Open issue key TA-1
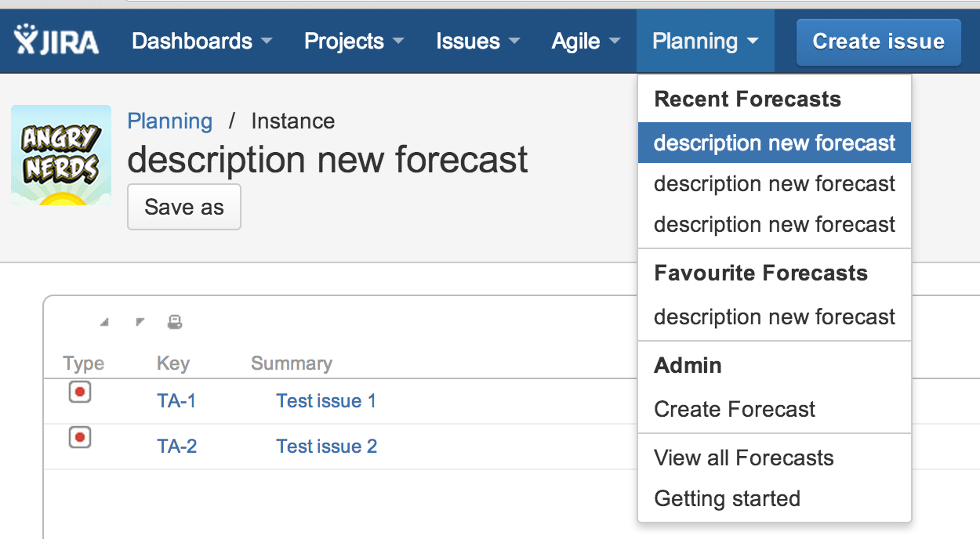This screenshot has height=539, width=980. tap(176, 401)
